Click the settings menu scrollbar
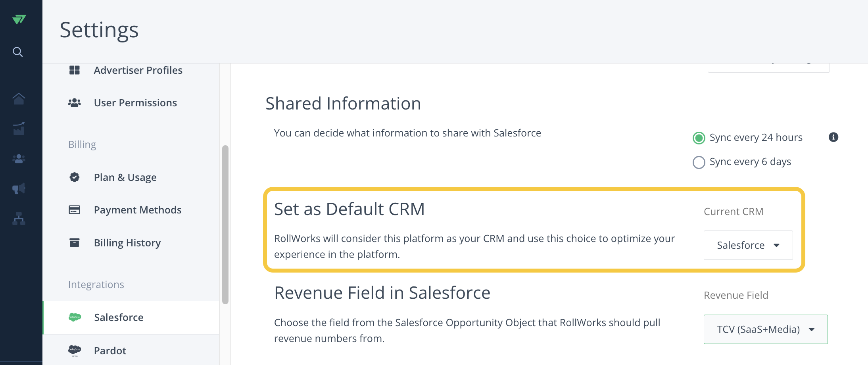The image size is (868, 365). tap(225, 225)
